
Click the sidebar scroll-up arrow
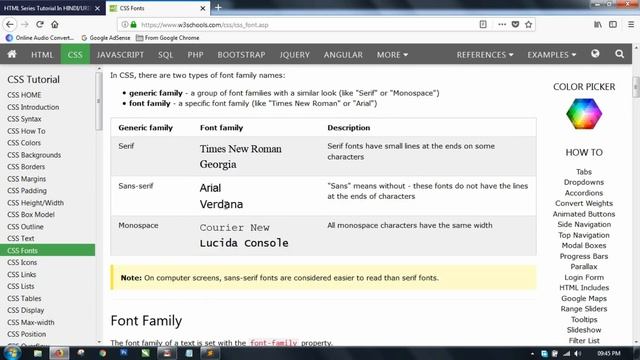[x=99, y=69]
